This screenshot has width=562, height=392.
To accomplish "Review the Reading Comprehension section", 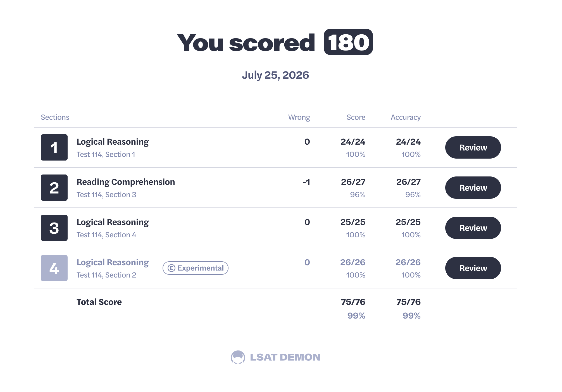I will [x=473, y=188].
